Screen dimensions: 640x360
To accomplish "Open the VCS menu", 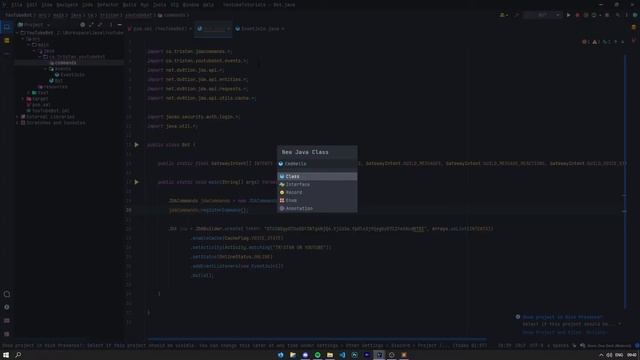I will [x=175, y=5].
